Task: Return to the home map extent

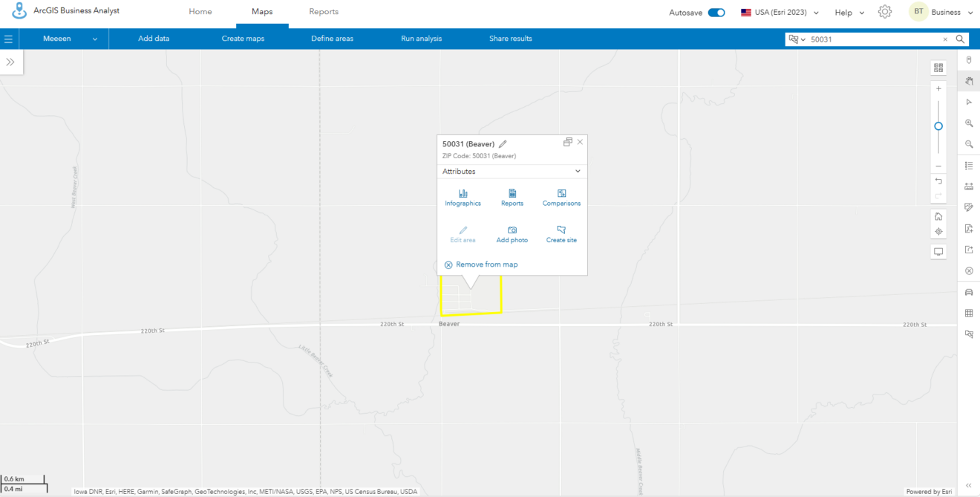Action: 938,217
